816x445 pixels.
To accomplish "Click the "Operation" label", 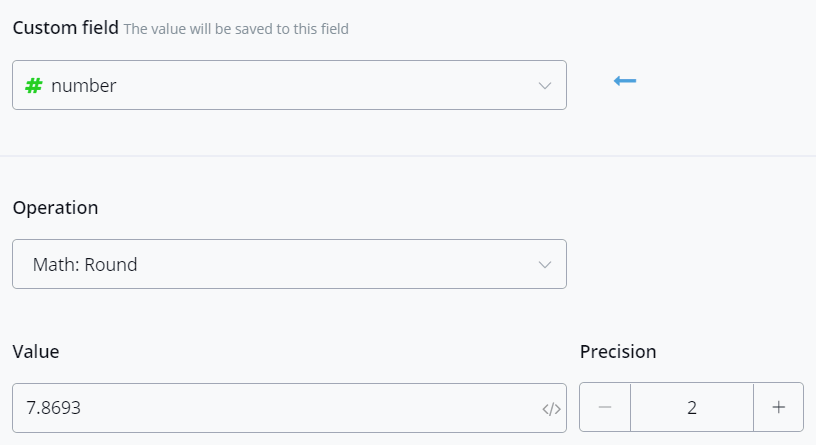I will 55,208.
